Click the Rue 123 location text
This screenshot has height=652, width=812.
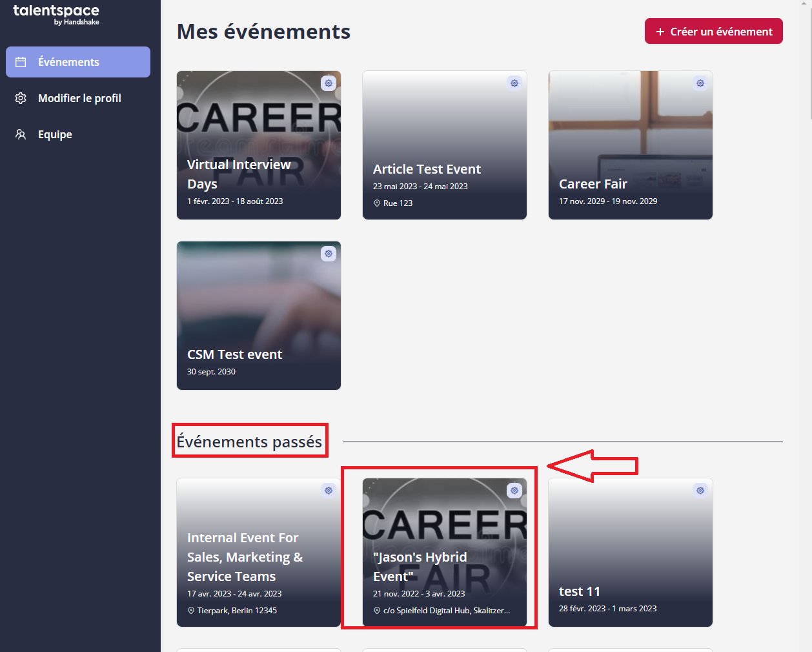(398, 203)
